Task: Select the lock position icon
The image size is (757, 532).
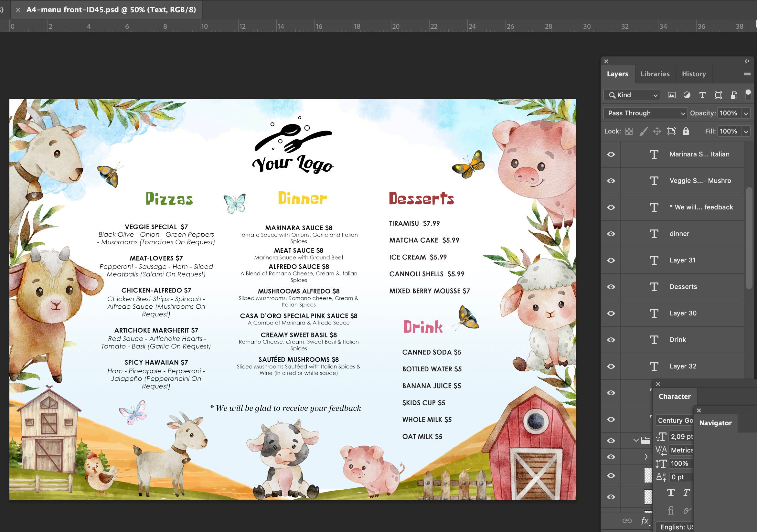Action: 657,131
